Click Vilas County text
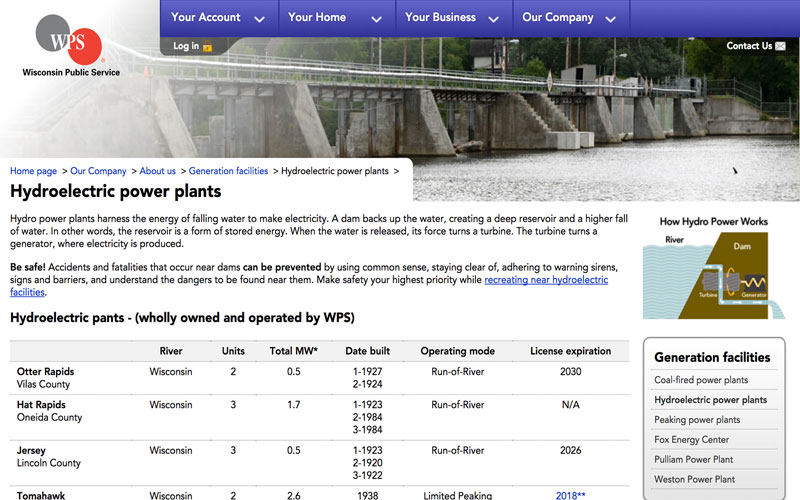Viewport: 800px width, 500px height. [43, 384]
